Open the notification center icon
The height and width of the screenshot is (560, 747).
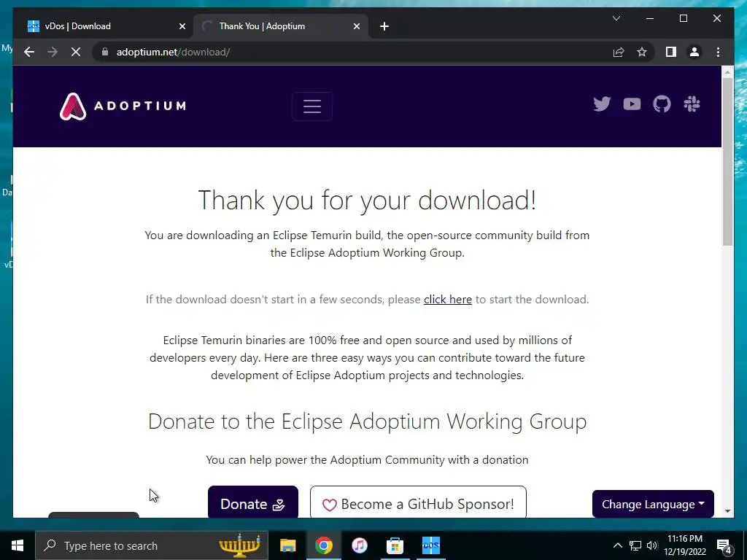click(x=723, y=545)
